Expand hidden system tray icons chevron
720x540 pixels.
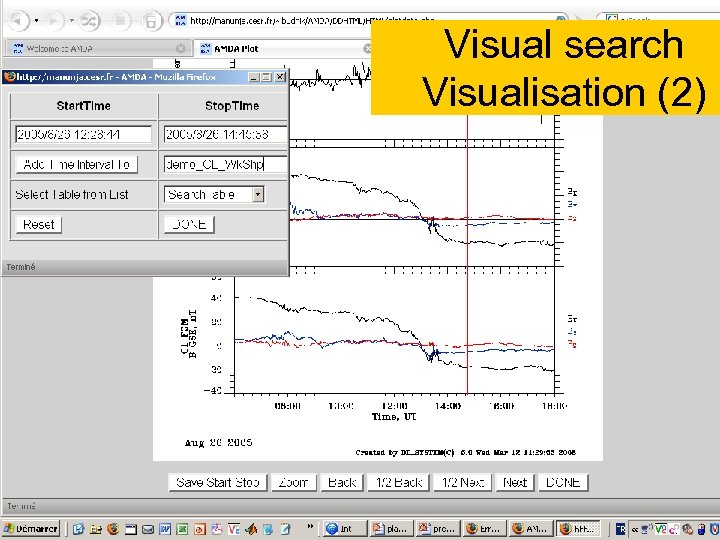635,529
